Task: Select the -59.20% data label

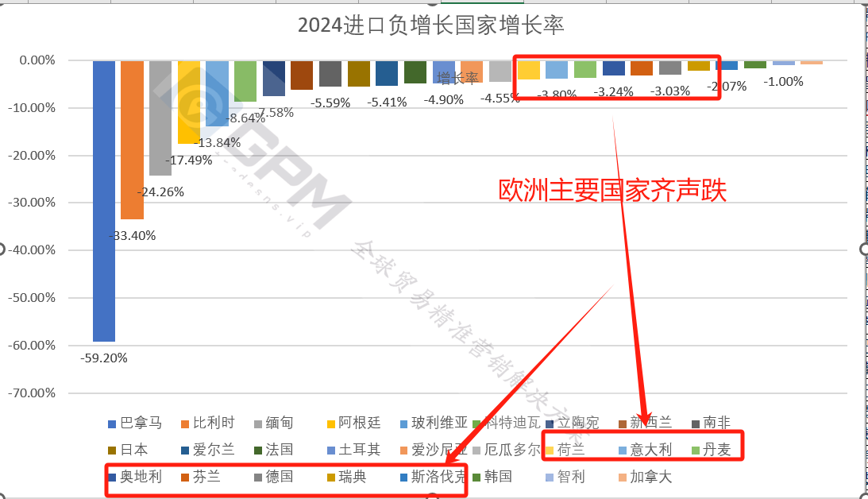Action: [104, 358]
